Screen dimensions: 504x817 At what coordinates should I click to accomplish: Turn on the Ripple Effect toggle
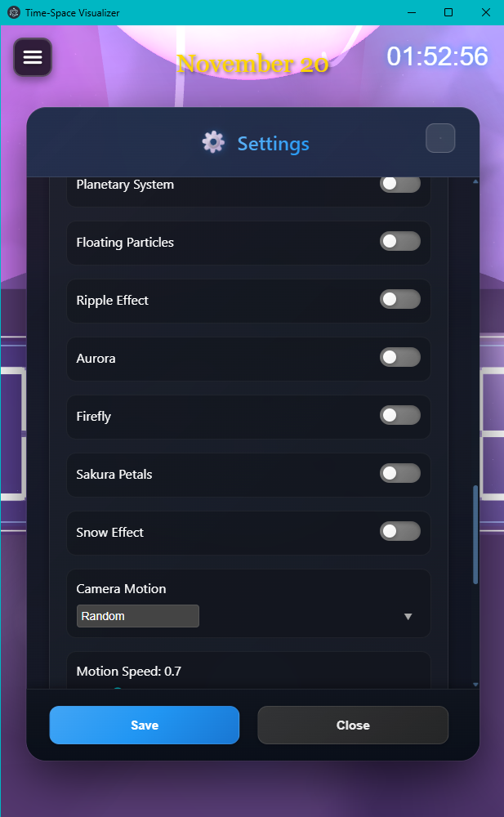[400, 299]
